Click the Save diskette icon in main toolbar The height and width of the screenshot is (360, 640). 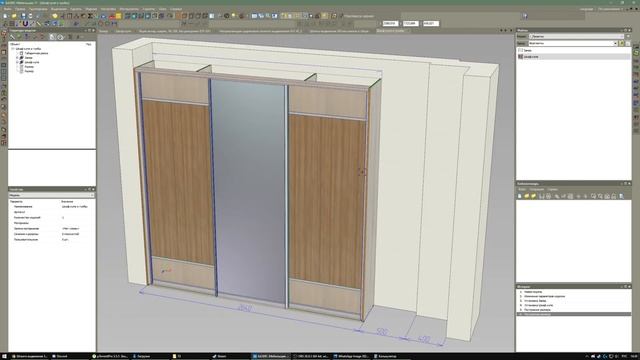[23, 16]
